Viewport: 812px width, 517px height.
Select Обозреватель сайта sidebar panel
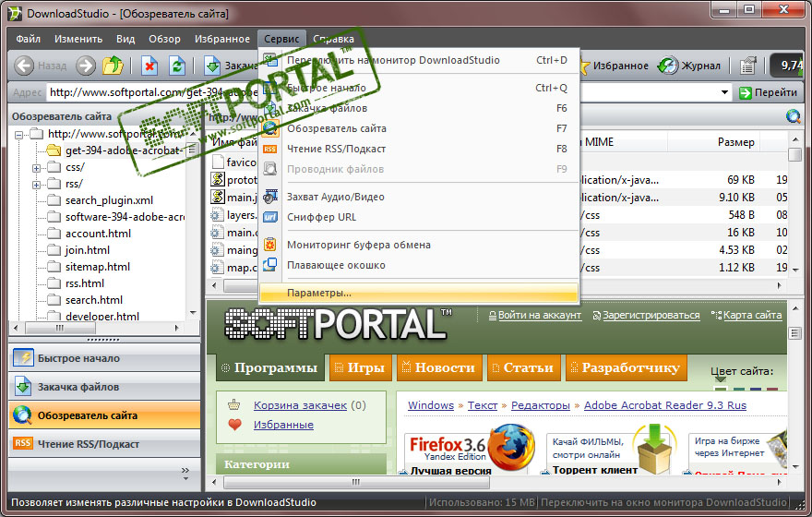click(x=104, y=415)
